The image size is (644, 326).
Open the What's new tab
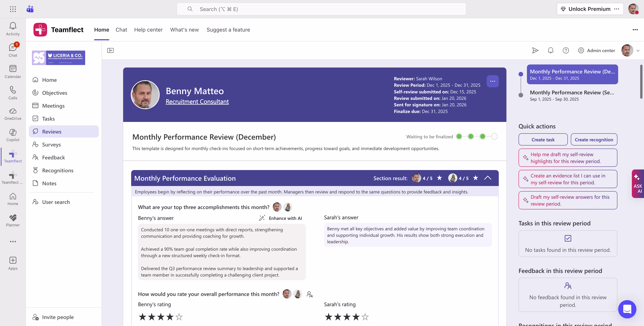184,29
